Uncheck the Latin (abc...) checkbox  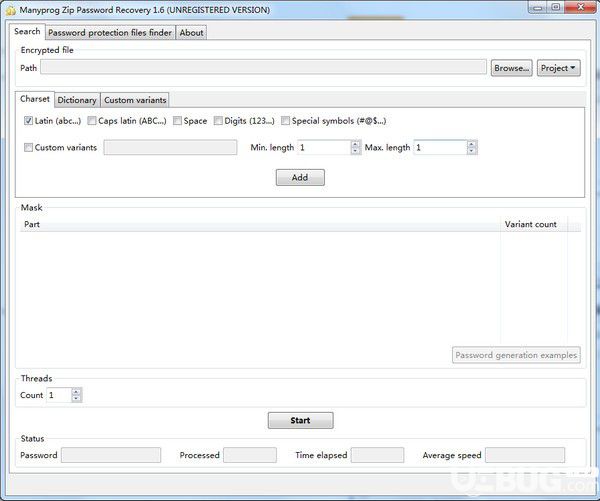pos(28,121)
